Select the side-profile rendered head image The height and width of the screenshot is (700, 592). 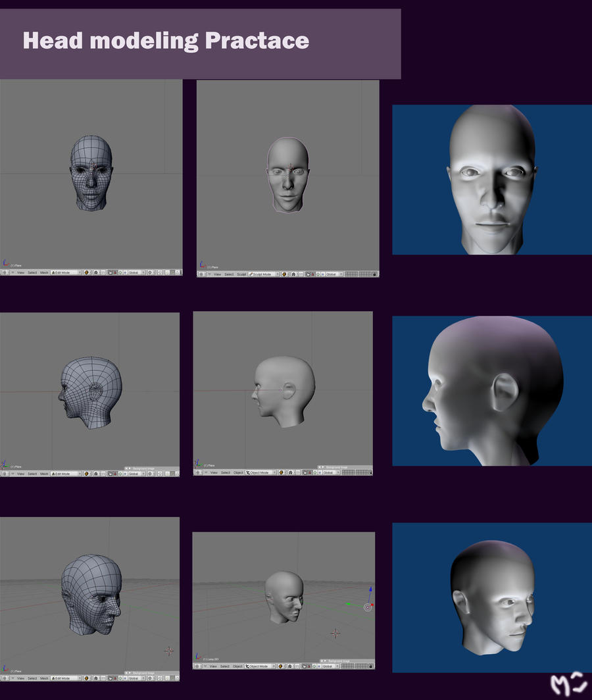click(x=492, y=391)
